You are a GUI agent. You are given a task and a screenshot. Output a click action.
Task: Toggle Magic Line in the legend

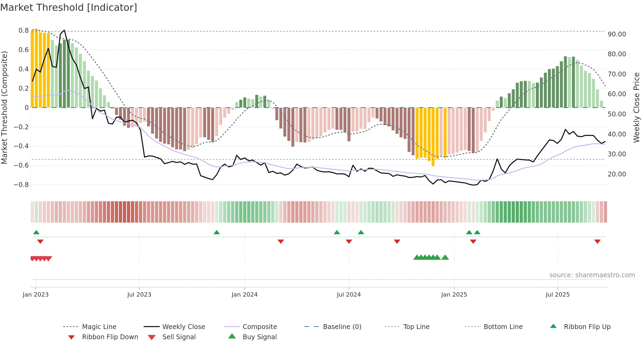(90, 327)
